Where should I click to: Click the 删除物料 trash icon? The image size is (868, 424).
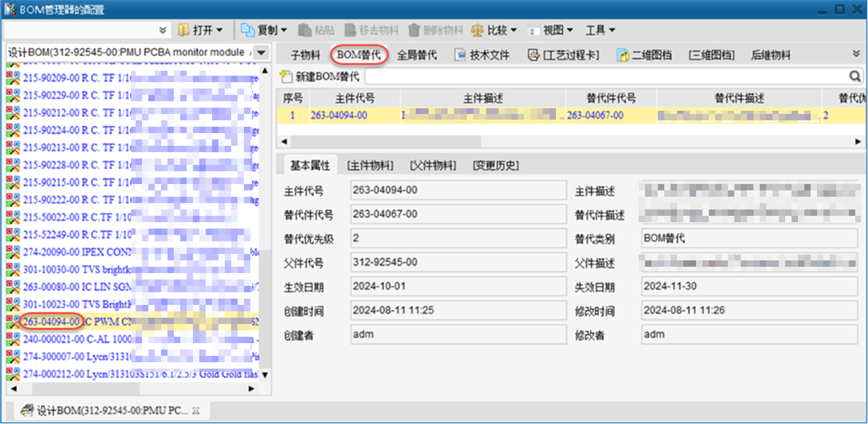414,30
